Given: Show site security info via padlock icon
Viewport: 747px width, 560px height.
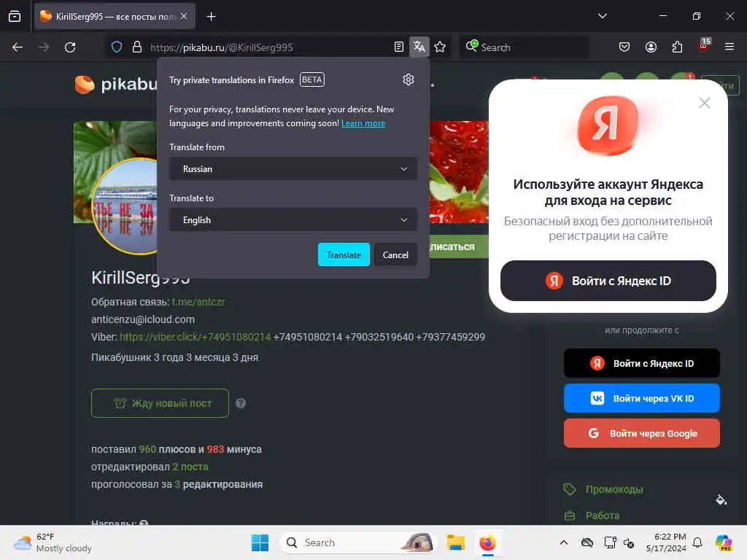Looking at the screenshot, I should 137,47.
